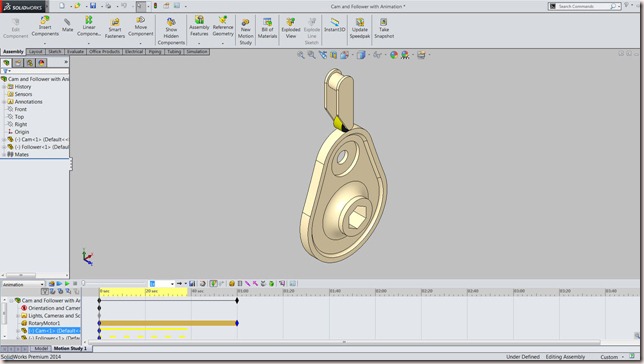Switch to the Layout ribbon tab

(x=36, y=52)
